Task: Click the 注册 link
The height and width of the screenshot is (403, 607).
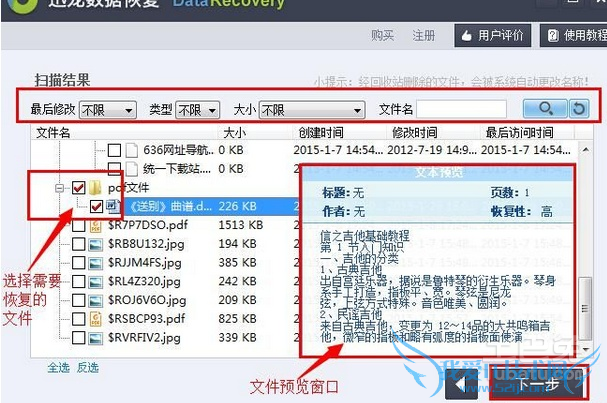Action: tap(424, 36)
